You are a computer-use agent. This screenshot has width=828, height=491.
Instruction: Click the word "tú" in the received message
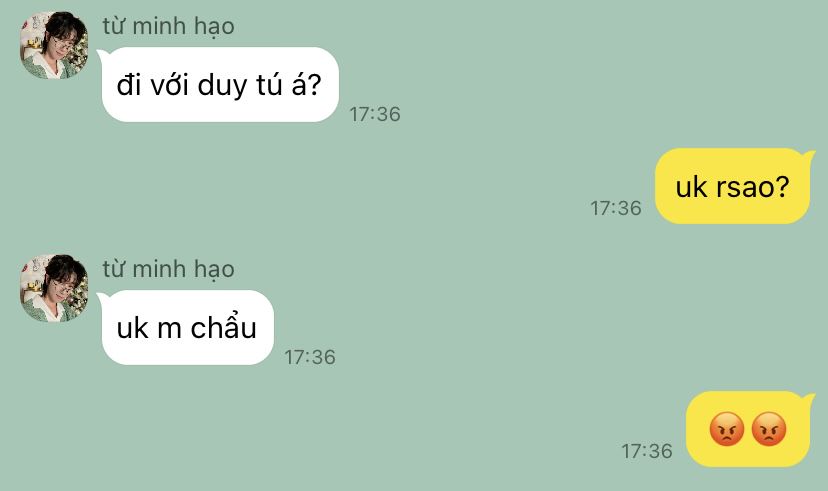(x=269, y=84)
